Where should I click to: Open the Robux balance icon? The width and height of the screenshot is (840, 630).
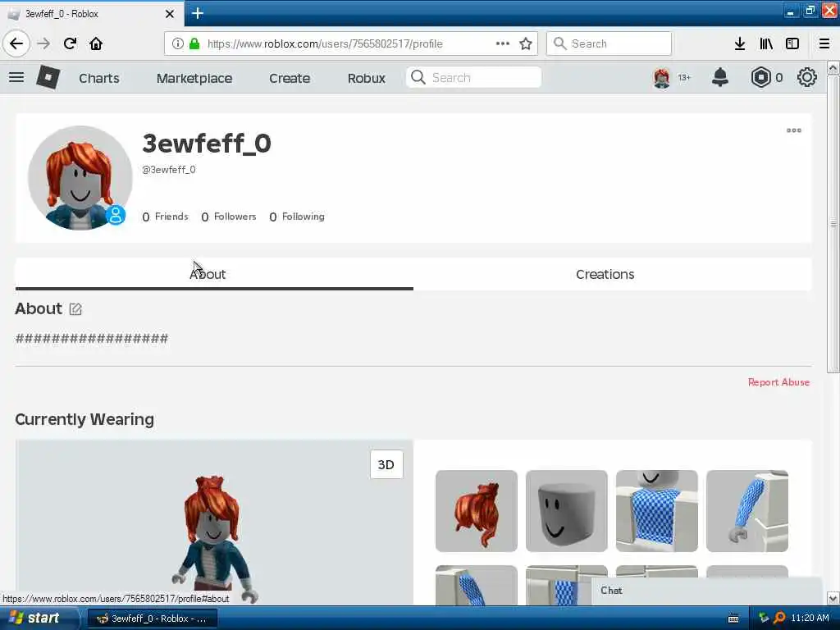point(760,78)
